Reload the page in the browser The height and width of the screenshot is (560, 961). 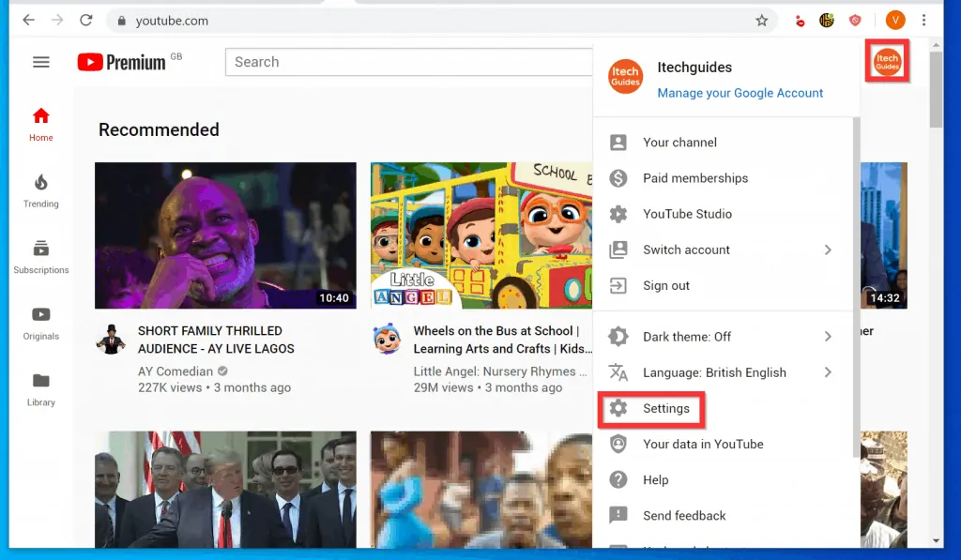coord(86,21)
